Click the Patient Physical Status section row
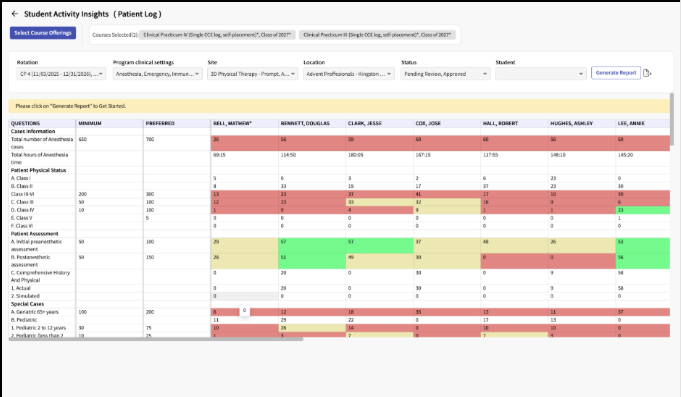681x397 pixels. (x=39, y=170)
